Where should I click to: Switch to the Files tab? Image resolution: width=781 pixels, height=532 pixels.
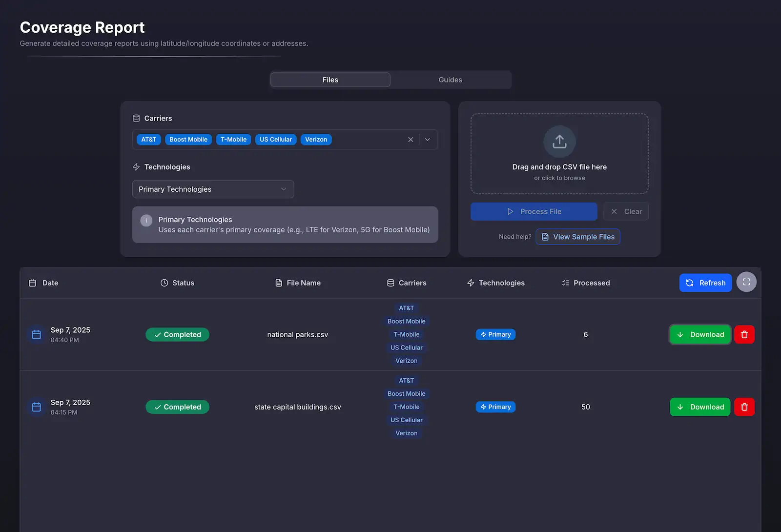pos(330,80)
